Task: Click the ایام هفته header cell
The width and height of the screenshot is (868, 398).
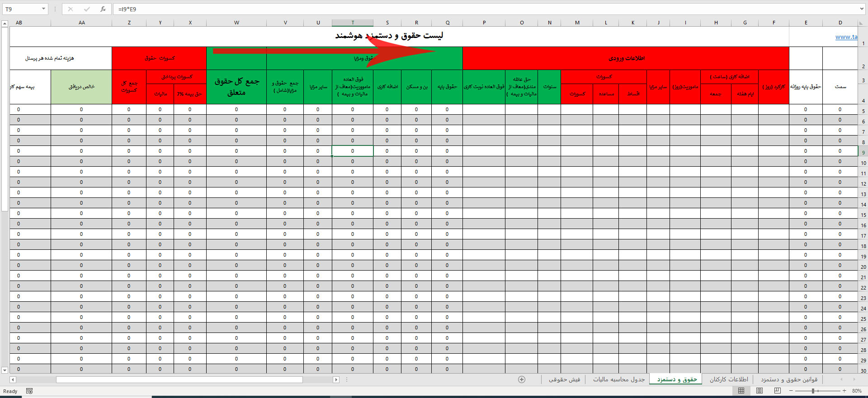Action: (745, 94)
